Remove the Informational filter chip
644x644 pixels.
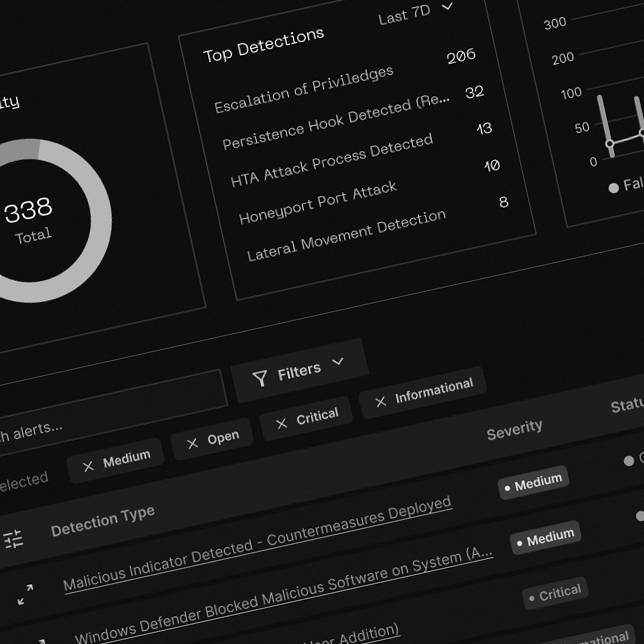coord(381,402)
